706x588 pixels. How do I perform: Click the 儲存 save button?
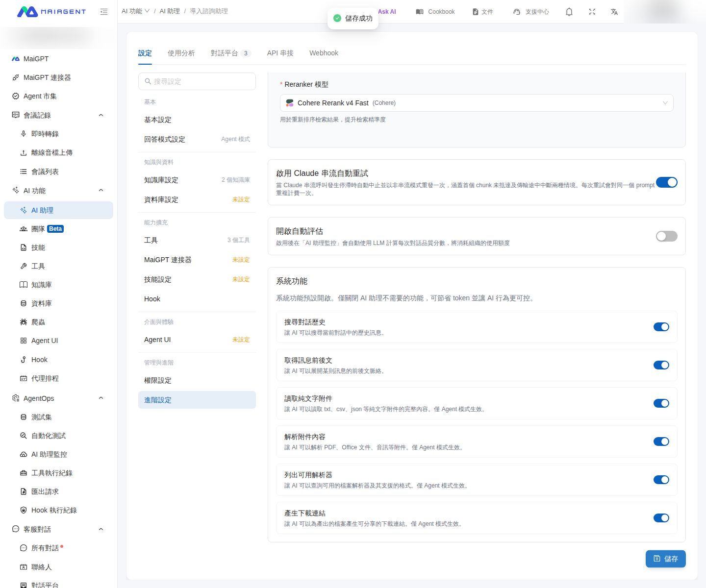tap(666, 559)
